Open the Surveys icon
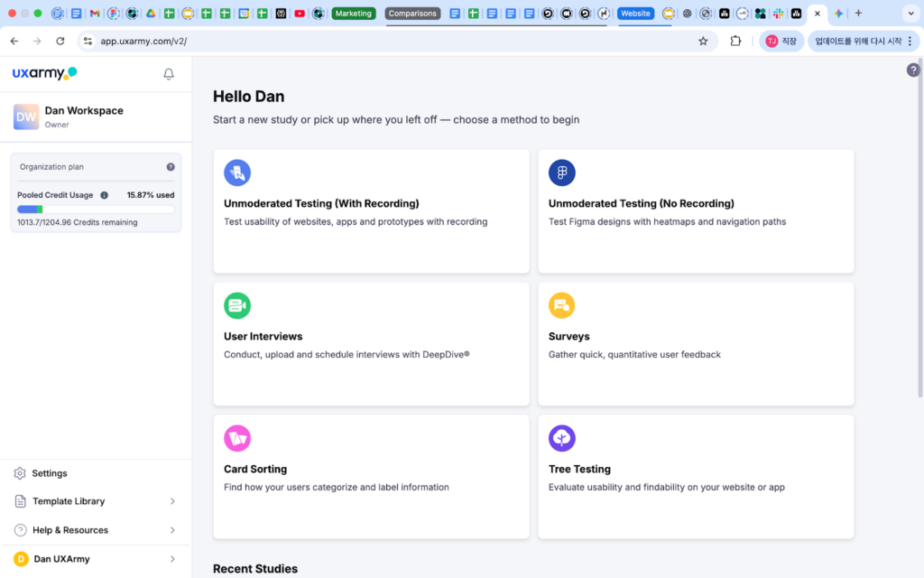The width and height of the screenshot is (924, 578). [562, 305]
